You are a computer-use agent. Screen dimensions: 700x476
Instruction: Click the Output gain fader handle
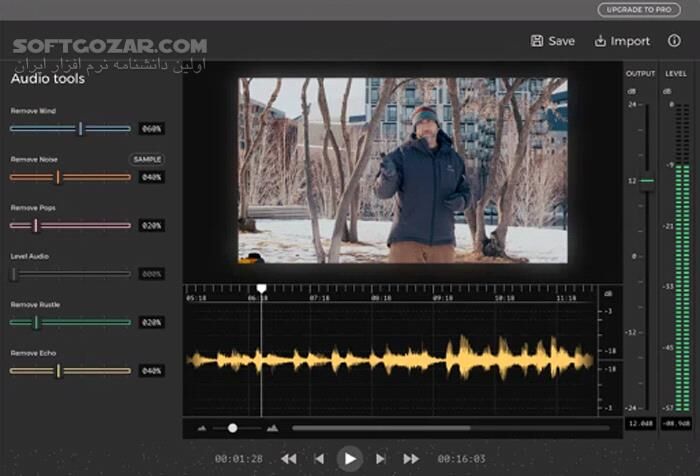tap(646, 181)
